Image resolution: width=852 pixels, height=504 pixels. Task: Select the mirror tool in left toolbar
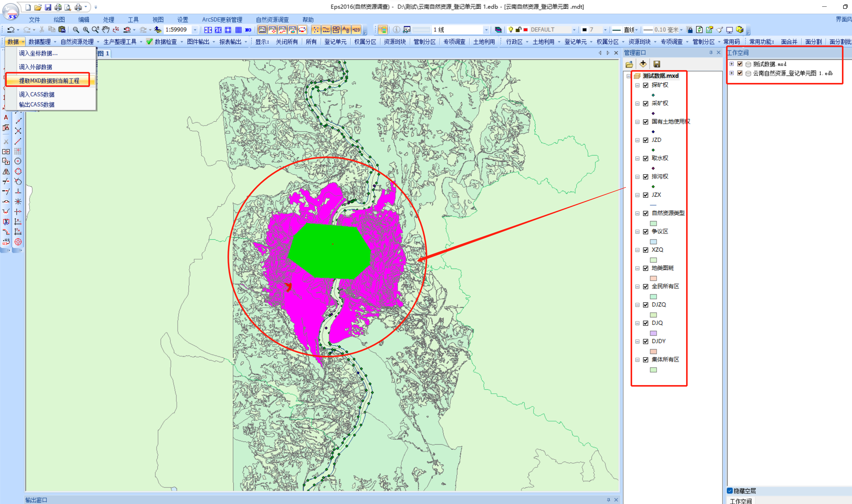6,172
